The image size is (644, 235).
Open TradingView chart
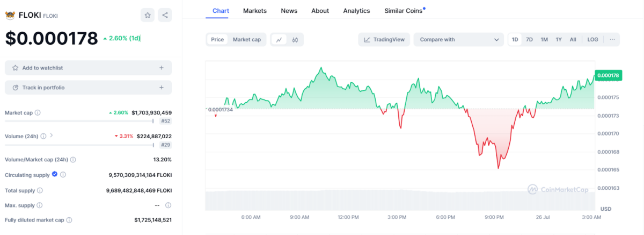(384, 39)
